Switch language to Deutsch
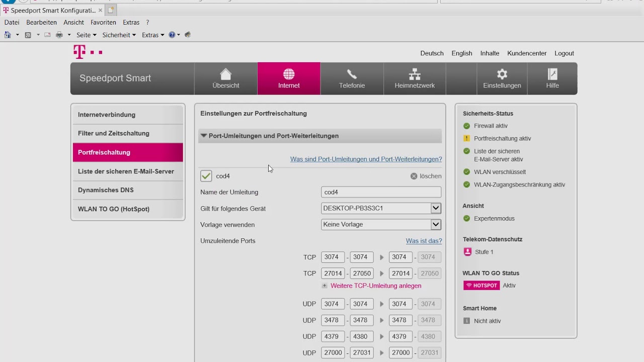This screenshot has height=362, width=644. [432, 53]
